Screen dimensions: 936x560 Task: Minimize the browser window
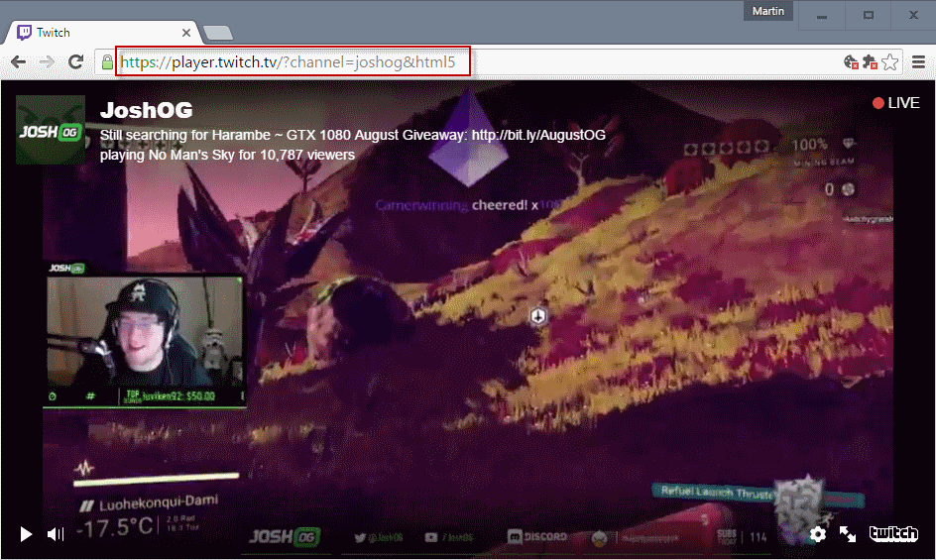pos(822,16)
